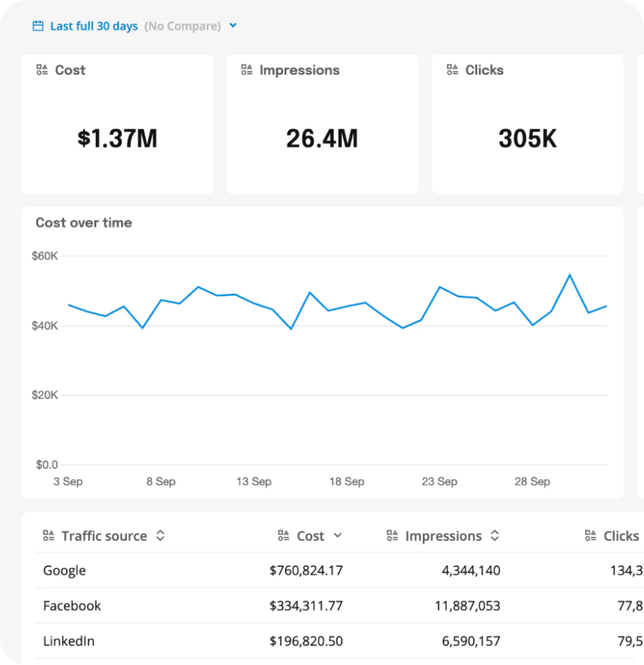This screenshot has height=665, width=644.
Task: Click the $40K axis label on the chart
Action: pos(45,326)
